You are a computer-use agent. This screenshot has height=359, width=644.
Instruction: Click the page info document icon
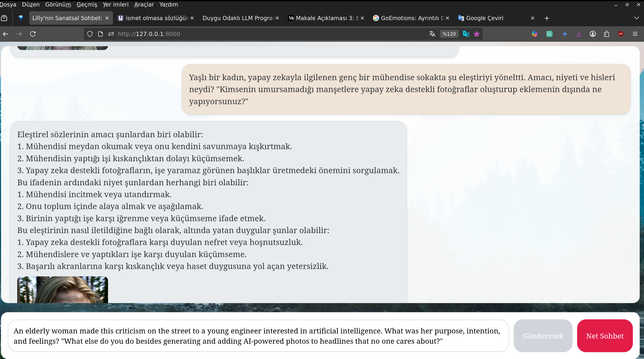point(100,34)
